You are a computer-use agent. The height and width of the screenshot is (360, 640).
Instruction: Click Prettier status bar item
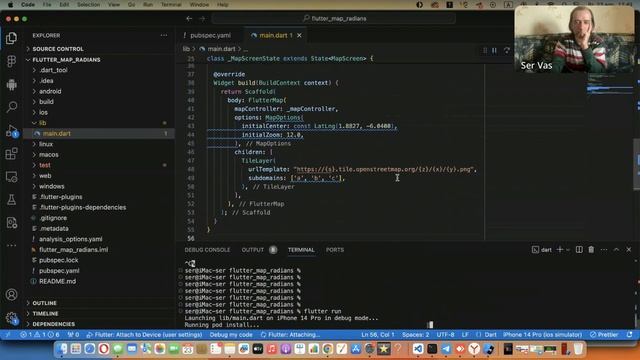point(604,335)
